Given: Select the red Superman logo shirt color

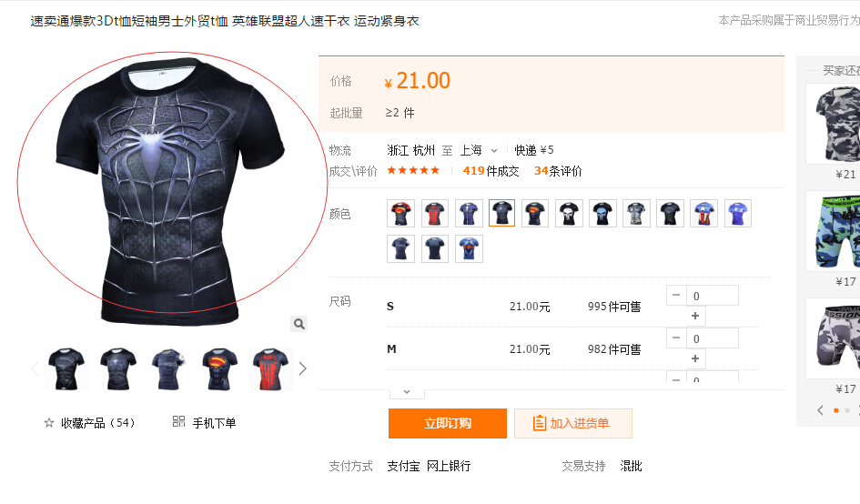Looking at the screenshot, I should [401, 214].
